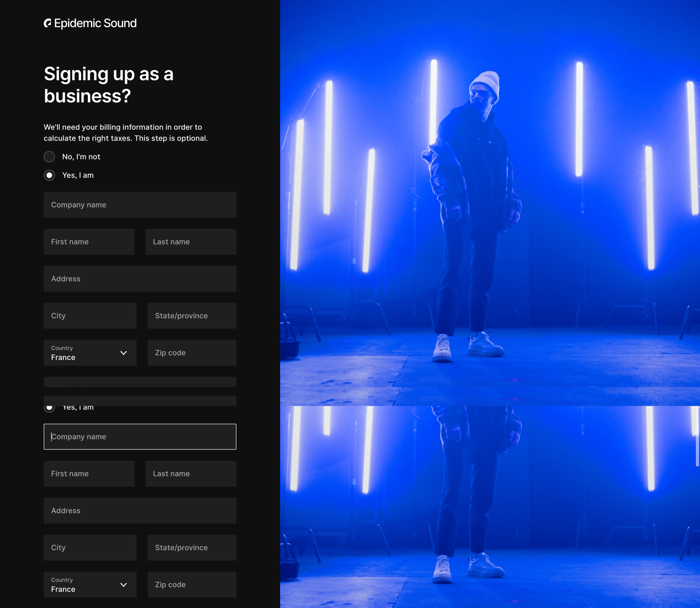Click the upper State/province field
The image size is (700, 608).
coord(192,316)
